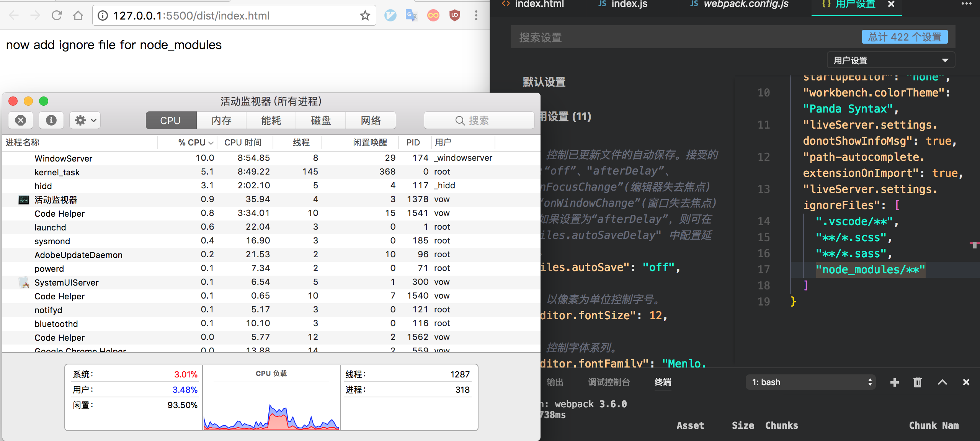Screen dimensions: 980x441
Task: Open the 1: bash terminal selector
Action: pos(810,382)
